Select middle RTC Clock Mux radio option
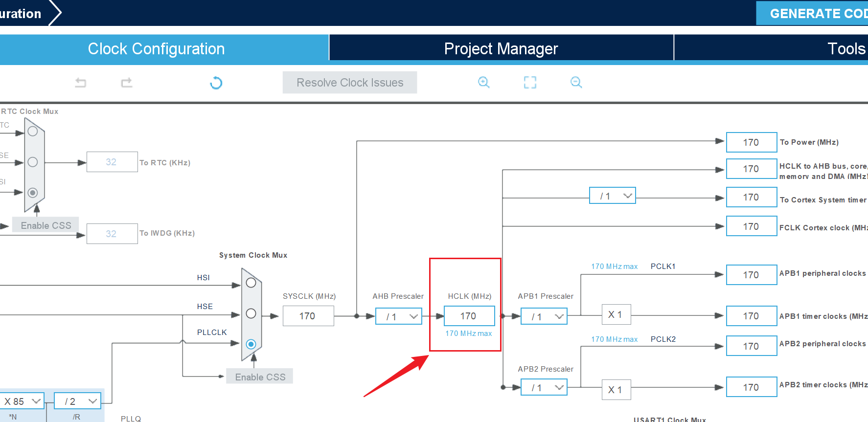 coord(33,162)
